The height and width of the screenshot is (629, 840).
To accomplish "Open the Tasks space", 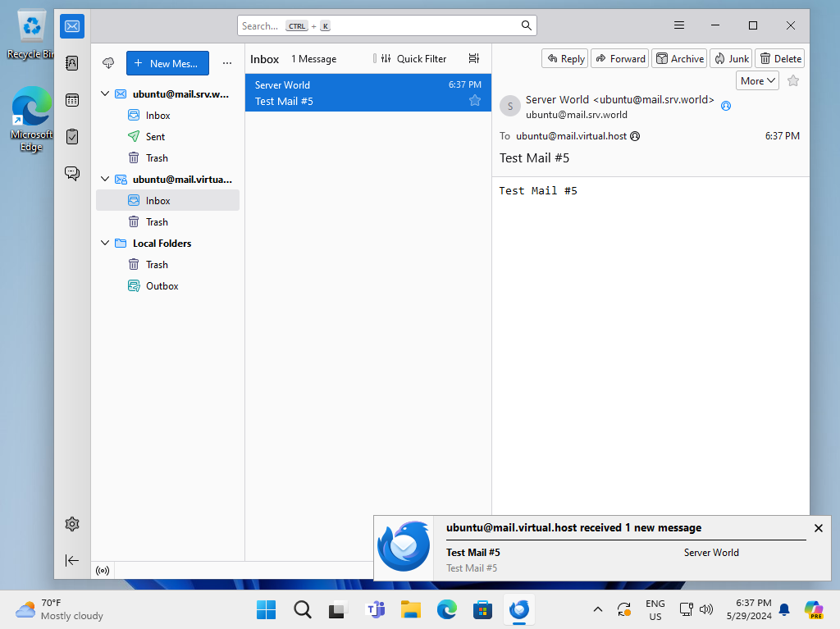I will [72, 137].
